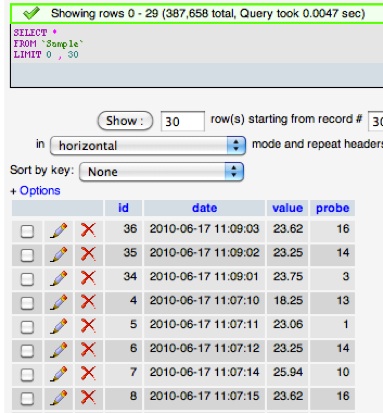The image size is (383, 413).
Task: Tick the checkbox for row id 4
Action: click(x=27, y=303)
